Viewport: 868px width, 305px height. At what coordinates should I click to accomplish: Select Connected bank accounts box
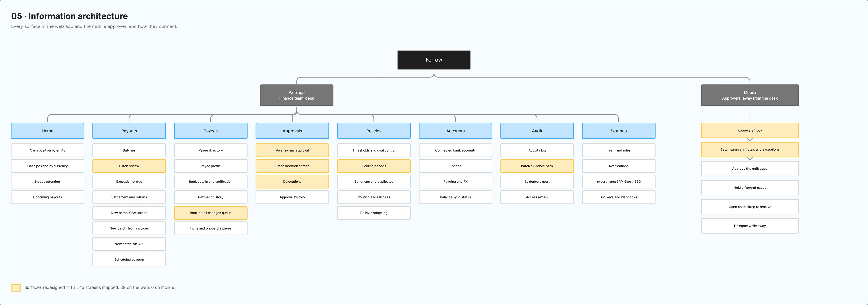pyautogui.click(x=455, y=150)
